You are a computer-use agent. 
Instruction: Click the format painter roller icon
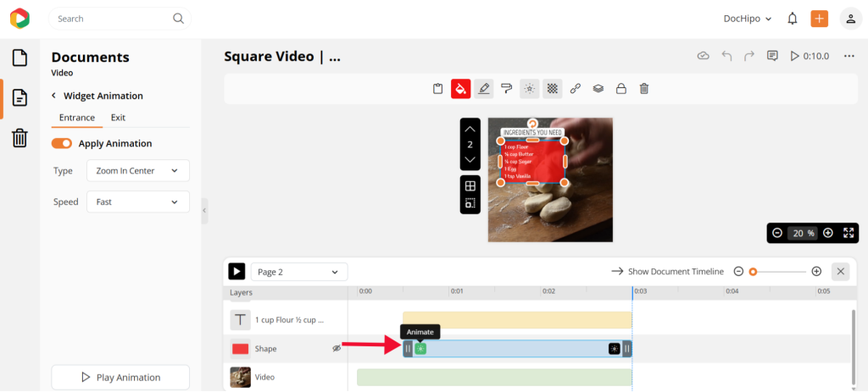point(507,88)
